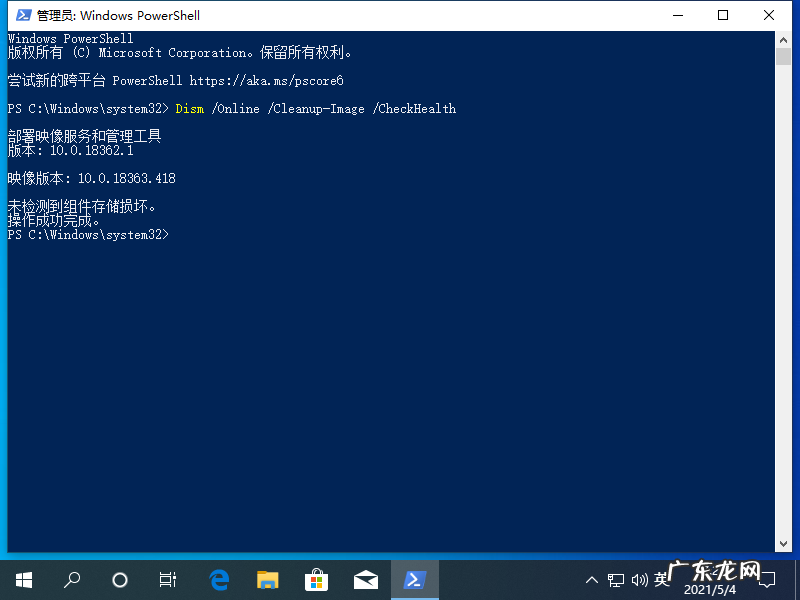Open the Action Center notifications
Image resolution: width=800 pixels, height=600 pixels.
pos(768,579)
